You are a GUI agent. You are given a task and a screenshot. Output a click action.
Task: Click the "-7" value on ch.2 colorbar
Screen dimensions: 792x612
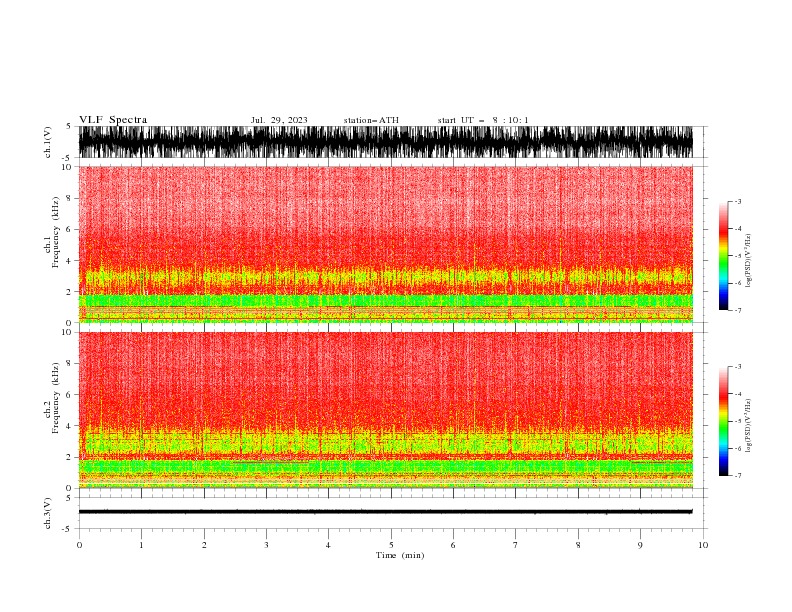pos(738,476)
